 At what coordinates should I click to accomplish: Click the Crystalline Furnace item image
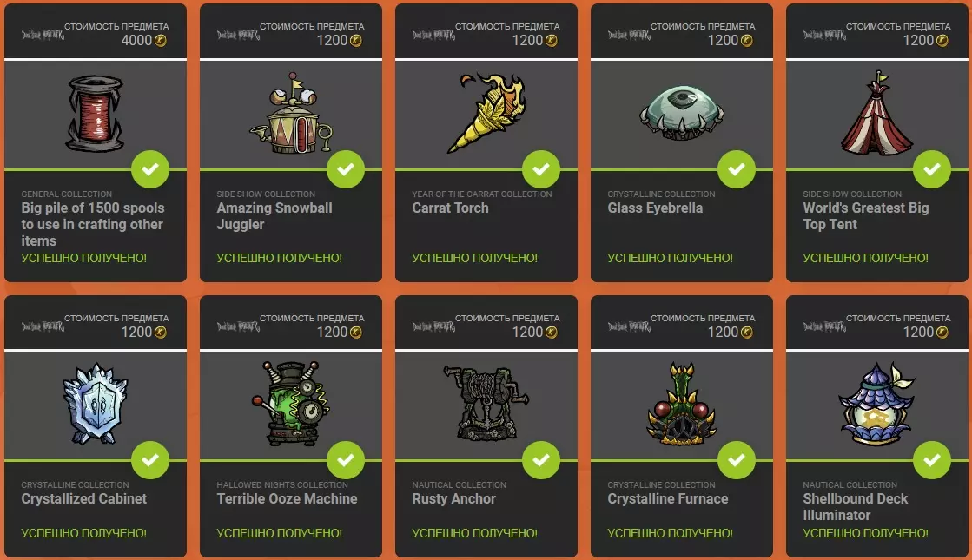click(x=681, y=404)
